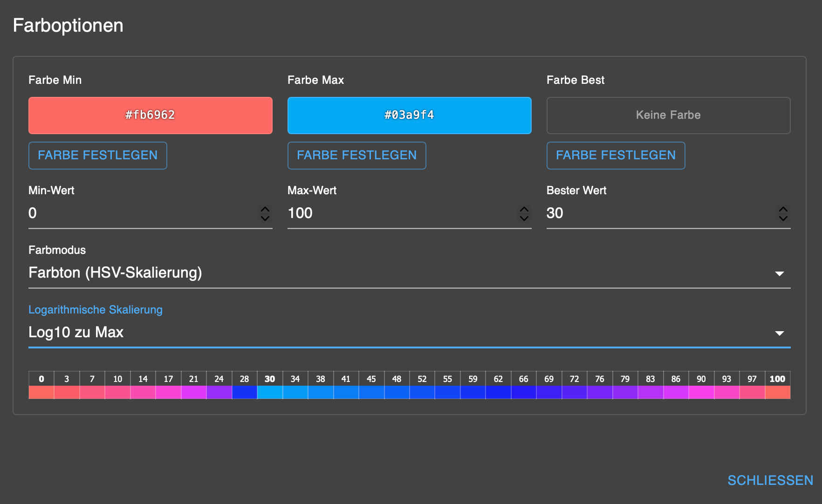Click the 'Farbe Max' label
The height and width of the screenshot is (504, 822).
point(316,80)
